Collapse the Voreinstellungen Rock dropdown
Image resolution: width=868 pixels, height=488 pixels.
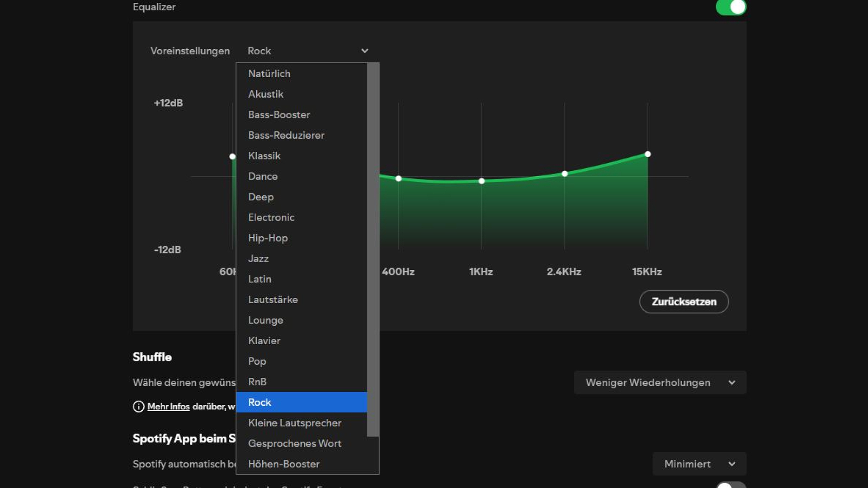pos(307,51)
